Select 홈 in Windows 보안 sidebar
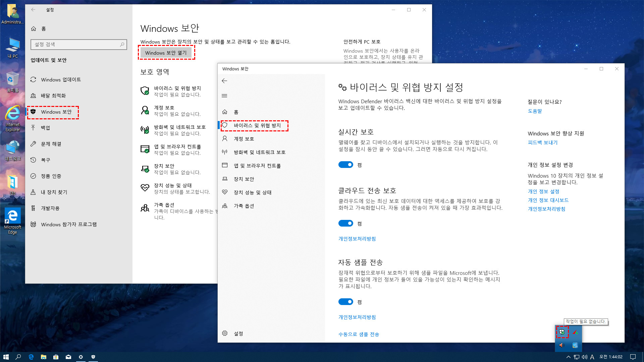The height and width of the screenshot is (362, 644). pos(271,112)
